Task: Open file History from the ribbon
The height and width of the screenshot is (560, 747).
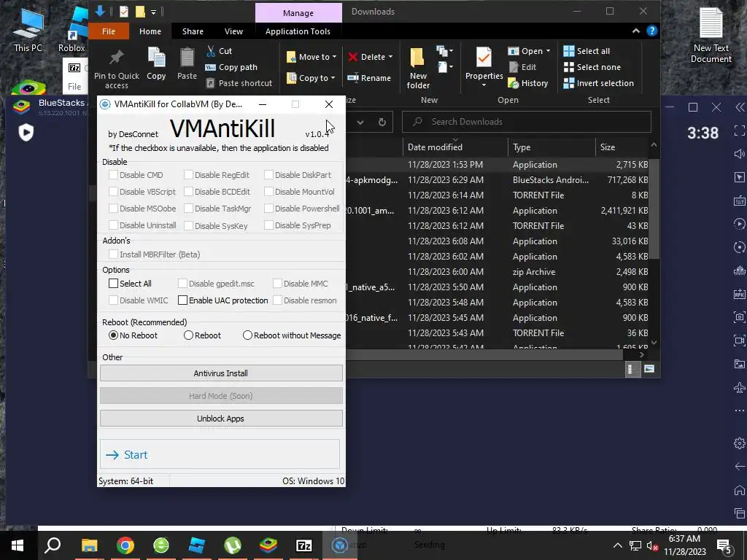Action: click(x=528, y=83)
